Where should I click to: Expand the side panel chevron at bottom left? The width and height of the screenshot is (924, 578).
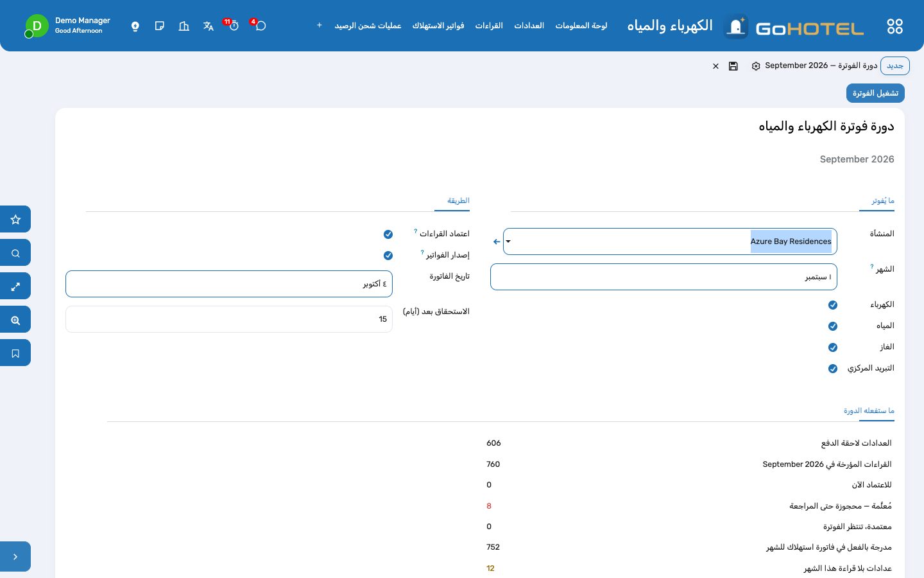click(x=15, y=557)
